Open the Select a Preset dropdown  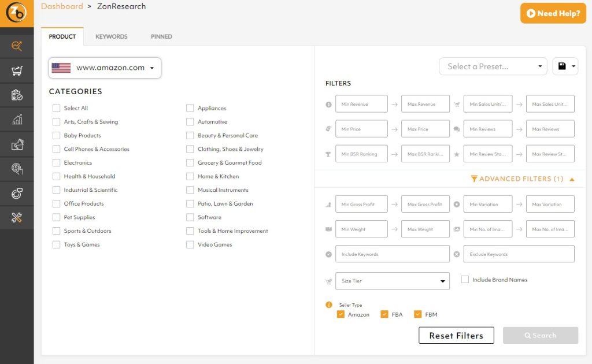pyautogui.click(x=493, y=66)
